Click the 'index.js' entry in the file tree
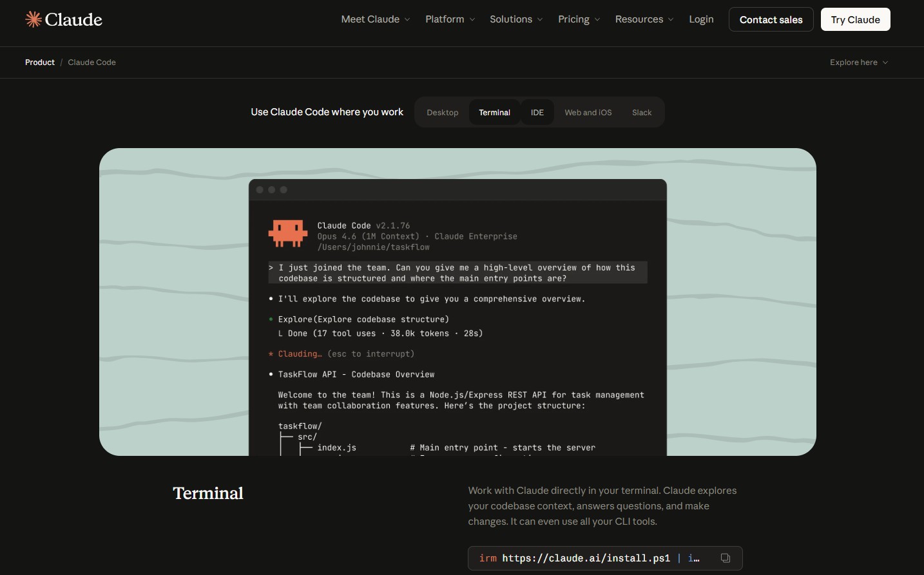Viewport: 924px width, 575px height. point(336,448)
